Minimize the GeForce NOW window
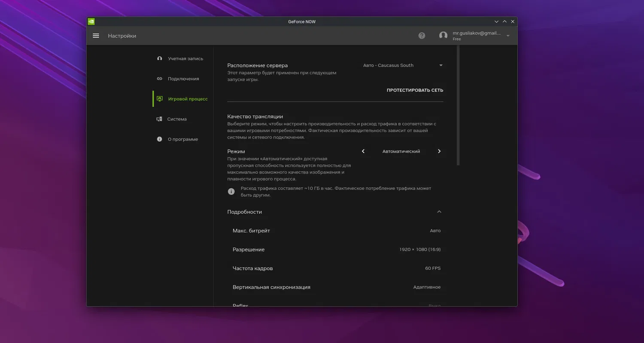Image resolution: width=644 pixels, height=343 pixels. pyautogui.click(x=496, y=21)
